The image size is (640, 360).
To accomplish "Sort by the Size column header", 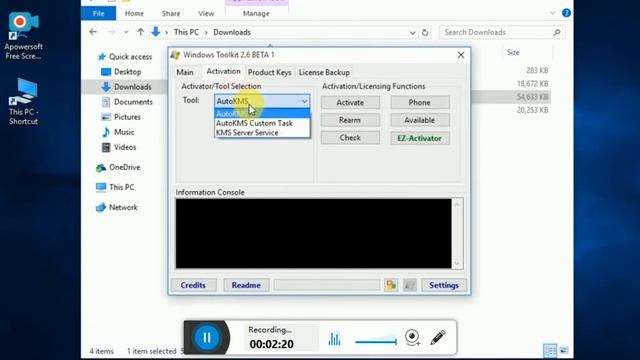I will (x=513, y=52).
